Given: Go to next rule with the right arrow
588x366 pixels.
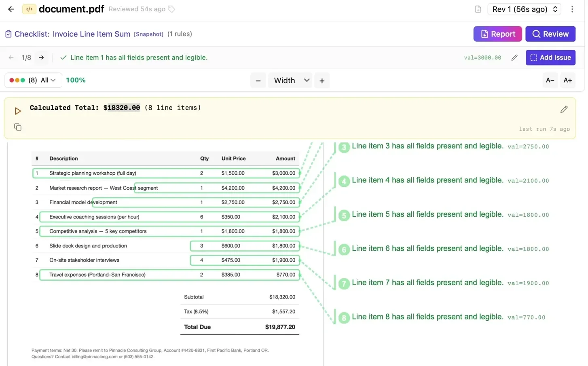Looking at the screenshot, I should coord(41,57).
